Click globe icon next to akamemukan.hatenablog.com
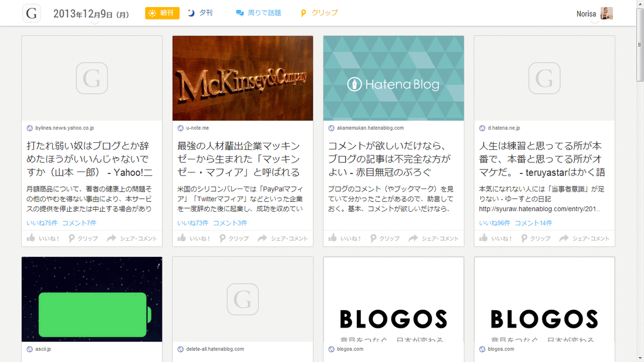644x362 pixels. coord(332,128)
